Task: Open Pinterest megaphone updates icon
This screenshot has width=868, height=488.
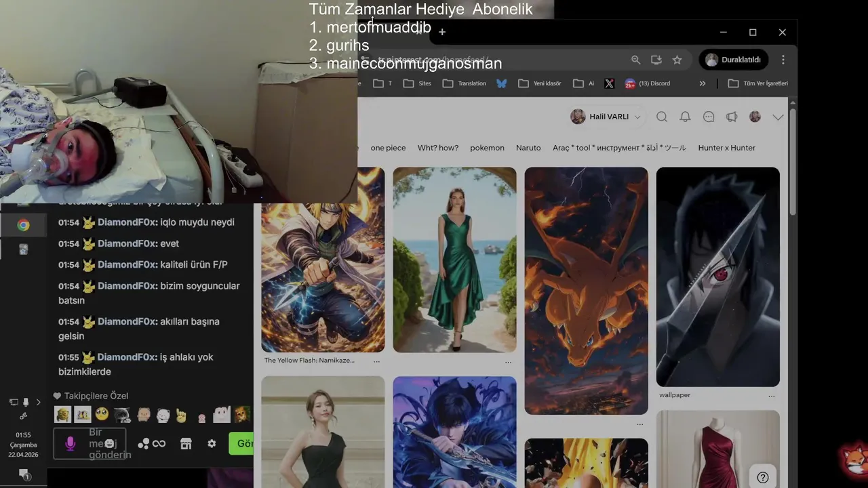Action: 732,117
